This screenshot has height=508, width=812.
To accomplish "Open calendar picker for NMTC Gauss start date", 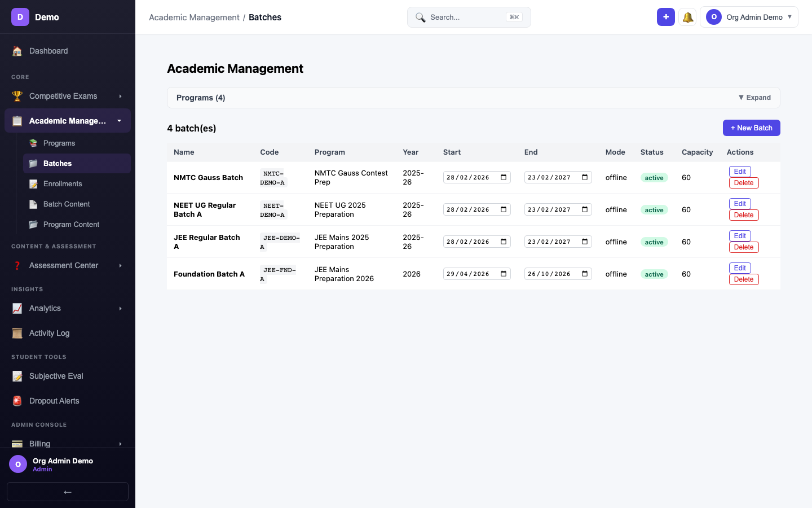I will point(504,177).
